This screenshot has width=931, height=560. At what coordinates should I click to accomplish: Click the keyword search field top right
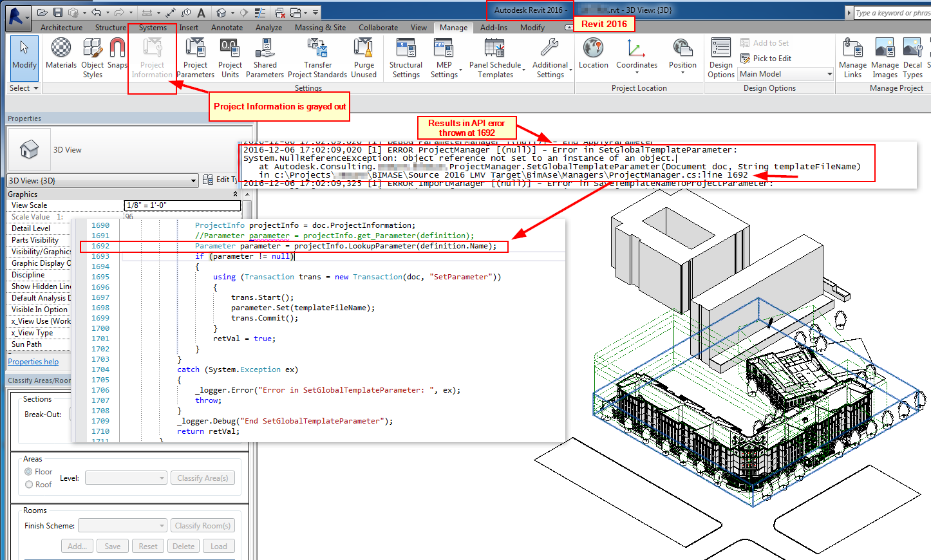point(895,12)
